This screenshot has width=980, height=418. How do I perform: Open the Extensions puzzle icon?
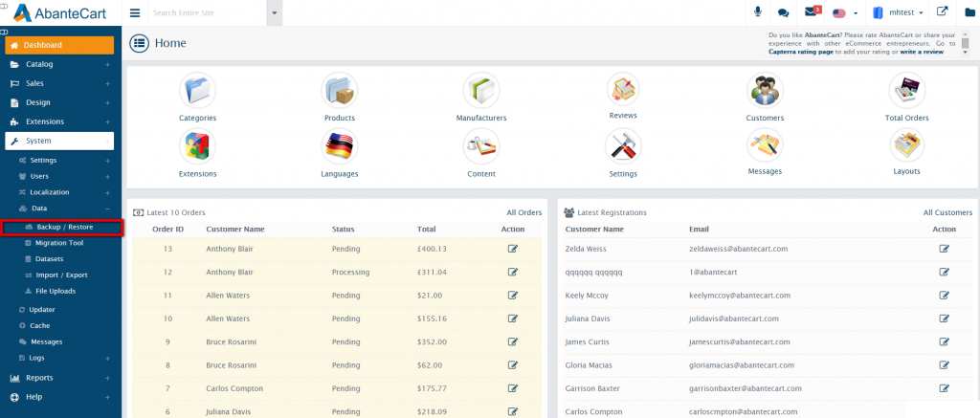coord(197,147)
